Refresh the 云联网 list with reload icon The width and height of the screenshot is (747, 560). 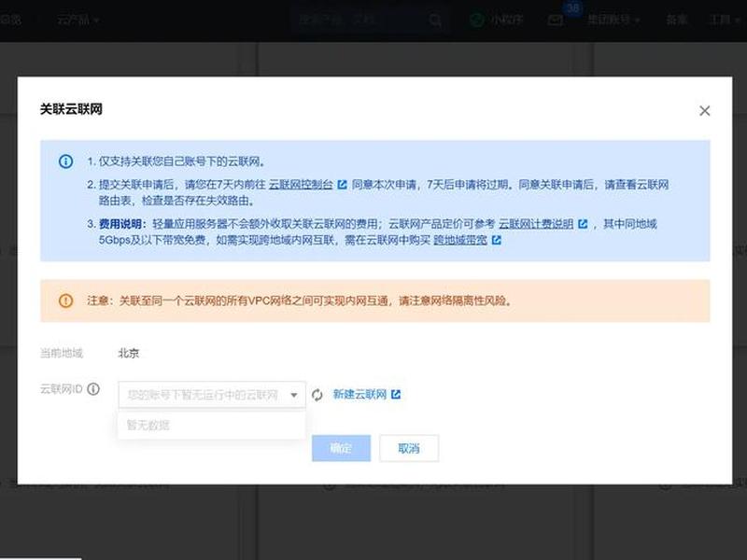coord(317,395)
